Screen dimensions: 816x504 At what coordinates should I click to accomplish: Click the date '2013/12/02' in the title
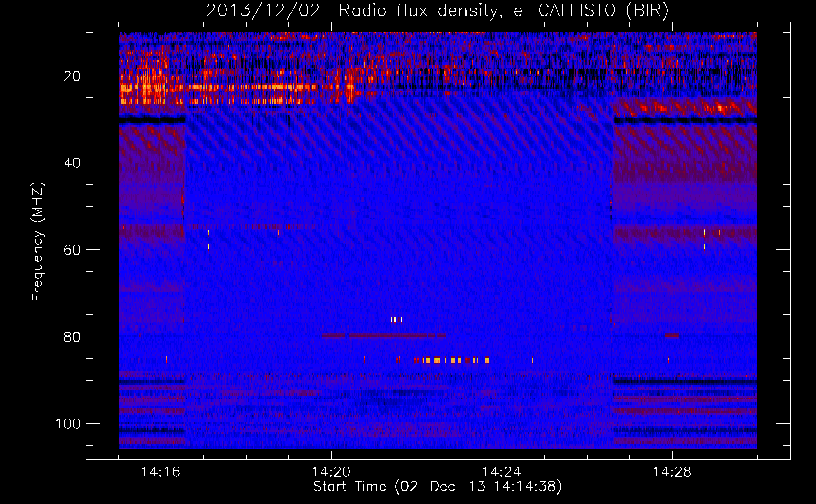[x=263, y=11]
